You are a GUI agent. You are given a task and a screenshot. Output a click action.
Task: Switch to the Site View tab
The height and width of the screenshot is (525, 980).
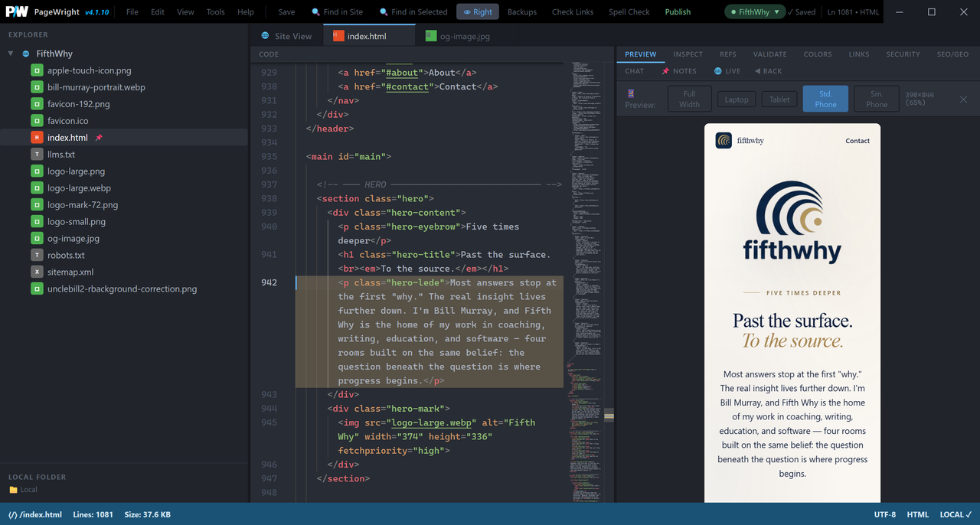coord(287,36)
